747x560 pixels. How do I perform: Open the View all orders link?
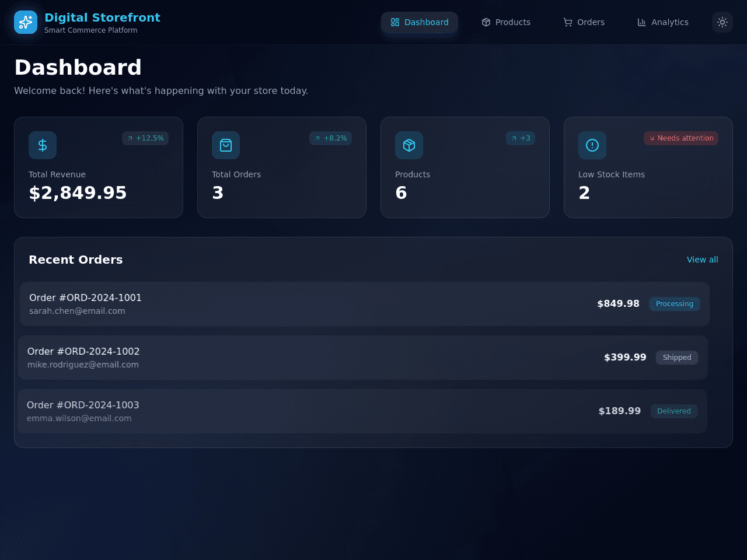click(x=703, y=260)
